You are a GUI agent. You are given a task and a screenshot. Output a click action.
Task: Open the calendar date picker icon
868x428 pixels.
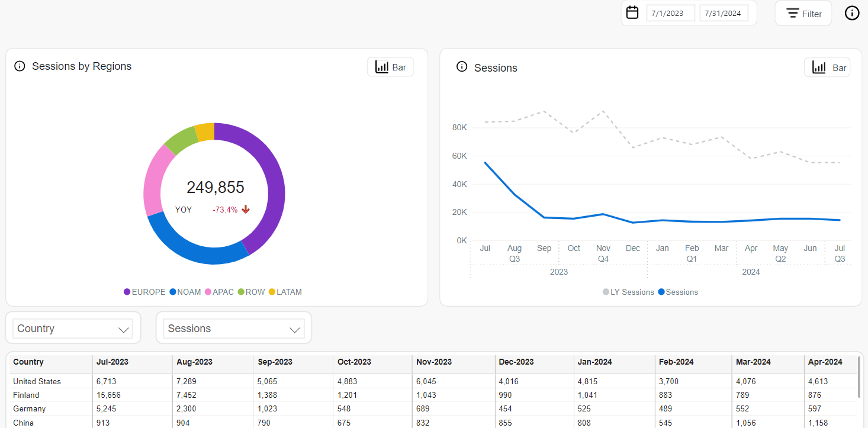point(632,12)
